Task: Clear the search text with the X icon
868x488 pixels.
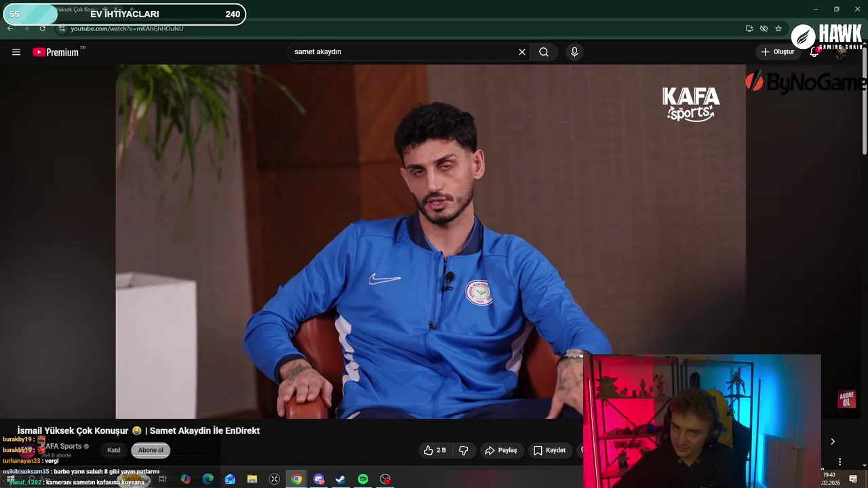Action: tap(522, 52)
